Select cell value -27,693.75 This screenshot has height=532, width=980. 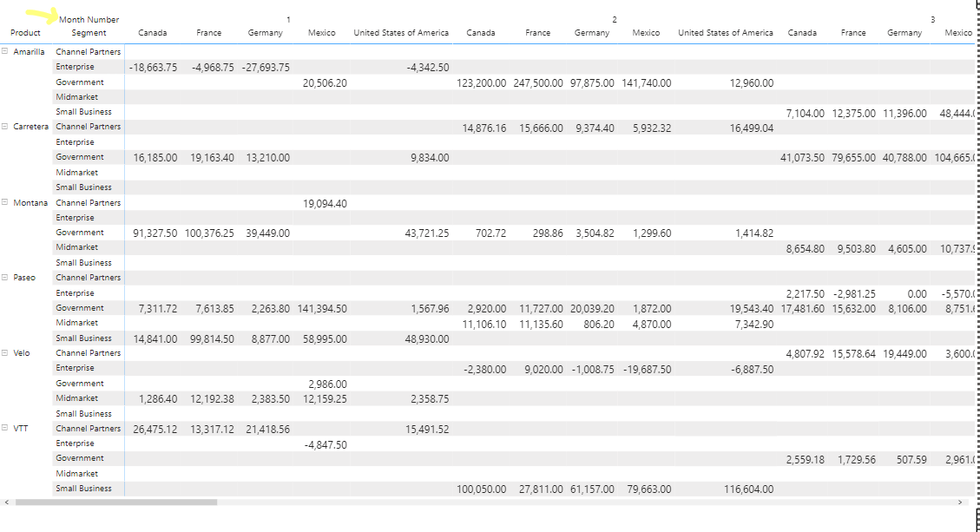[x=266, y=68]
